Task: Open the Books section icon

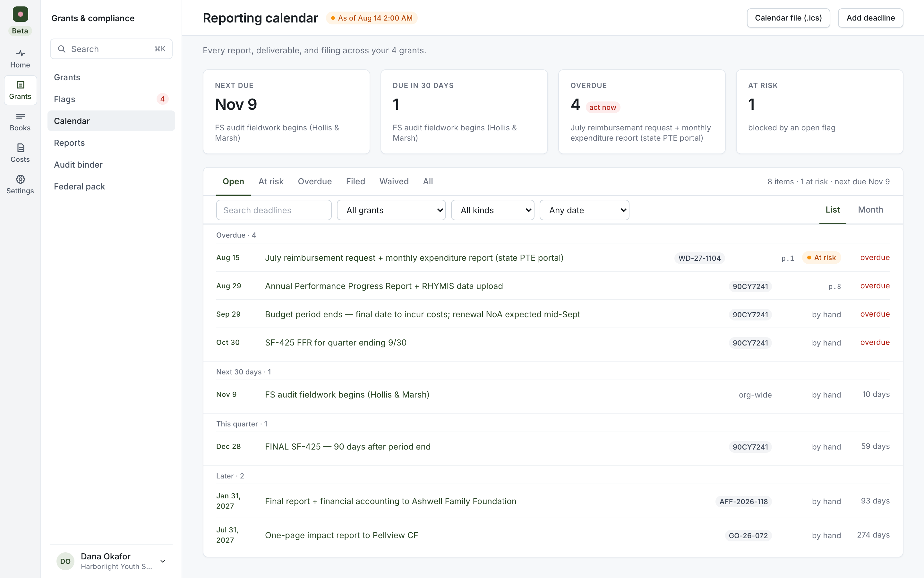Action: [x=20, y=122]
